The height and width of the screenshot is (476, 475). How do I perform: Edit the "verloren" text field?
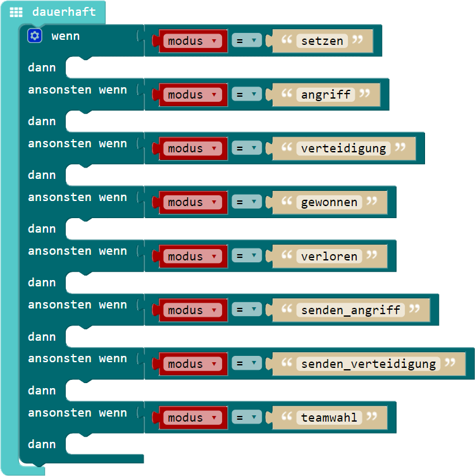330,256
